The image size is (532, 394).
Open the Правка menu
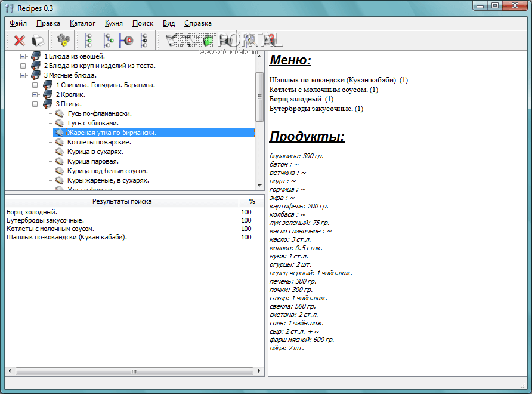tap(48, 23)
